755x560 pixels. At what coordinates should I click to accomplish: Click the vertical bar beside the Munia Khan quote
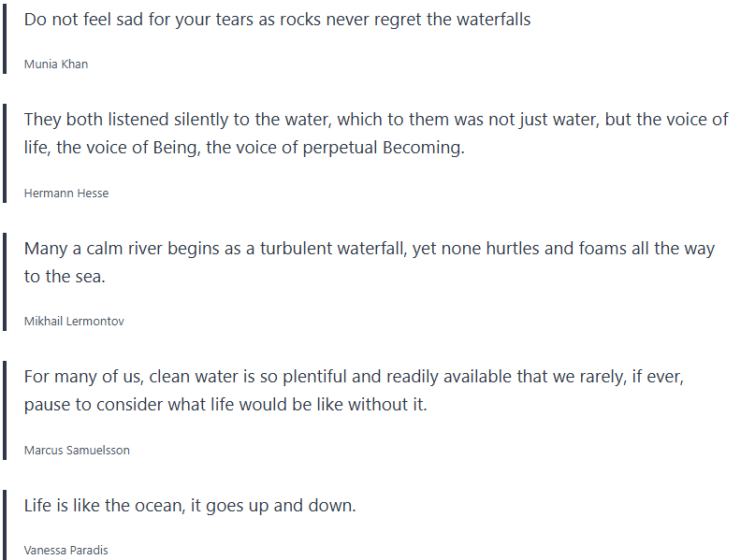pyautogui.click(x=5, y=39)
